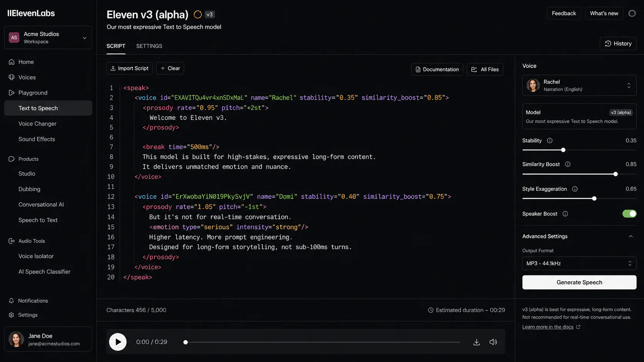
Task: Click the Voices icon in sidebar
Action: pyautogui.click(x=12, y=77)
